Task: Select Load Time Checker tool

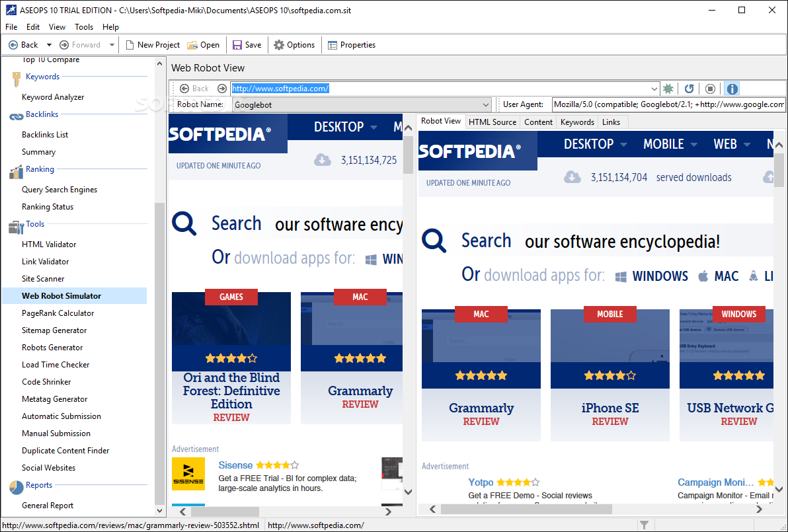Action: pyautogui.click(x=56, y=364)
